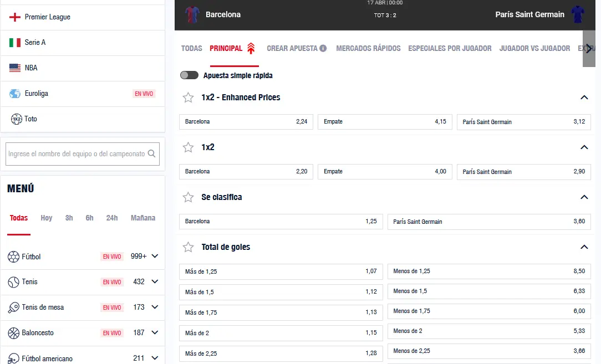The width and height of the screenshot is (601, 364).
Task: Open the Especiales por Jugador tab
Action: 450,48
